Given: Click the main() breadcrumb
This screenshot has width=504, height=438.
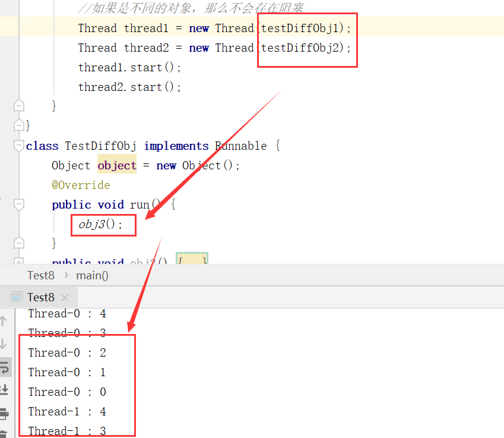Looking at the screenshot, I should point(92,276).
